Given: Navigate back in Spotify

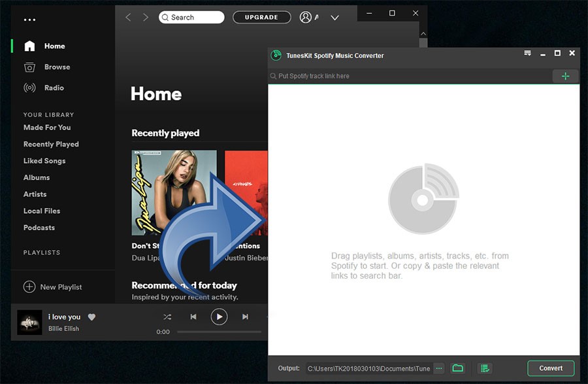Looking at the screenshot, I should pos(128,17).
